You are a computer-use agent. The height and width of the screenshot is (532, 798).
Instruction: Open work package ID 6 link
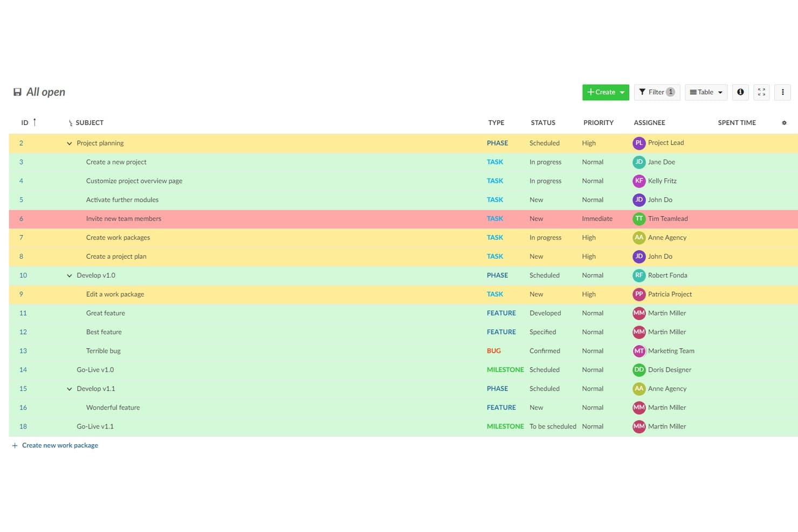coord(21,219)
